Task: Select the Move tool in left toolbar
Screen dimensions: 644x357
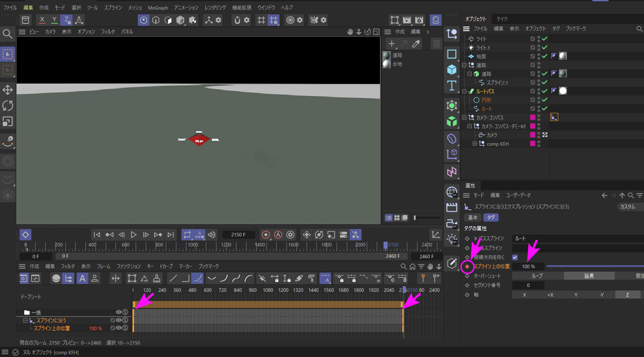Action: [8, 90]
